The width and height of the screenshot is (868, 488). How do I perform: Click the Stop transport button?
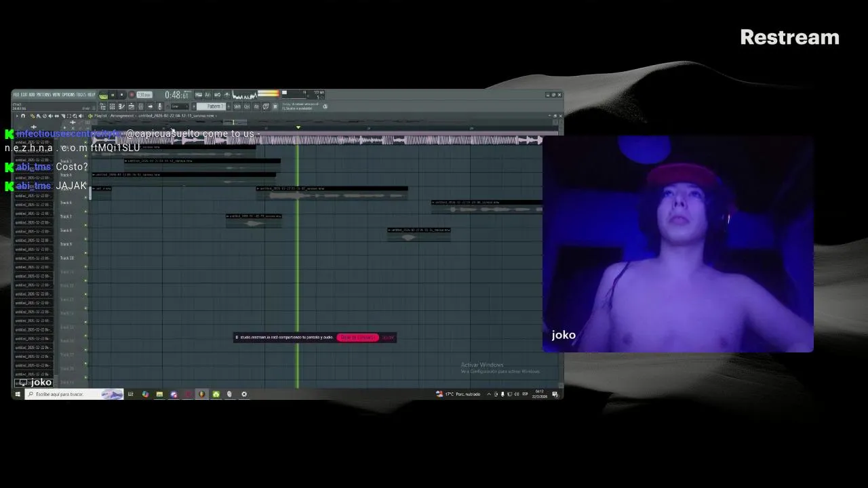pyautogui.click(x=121, y=95)
